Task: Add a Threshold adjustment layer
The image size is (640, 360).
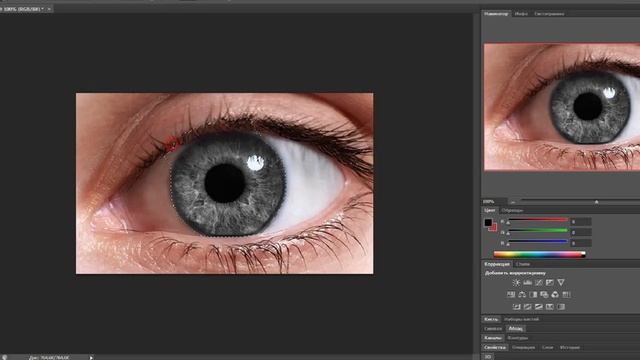Action: 539,307
